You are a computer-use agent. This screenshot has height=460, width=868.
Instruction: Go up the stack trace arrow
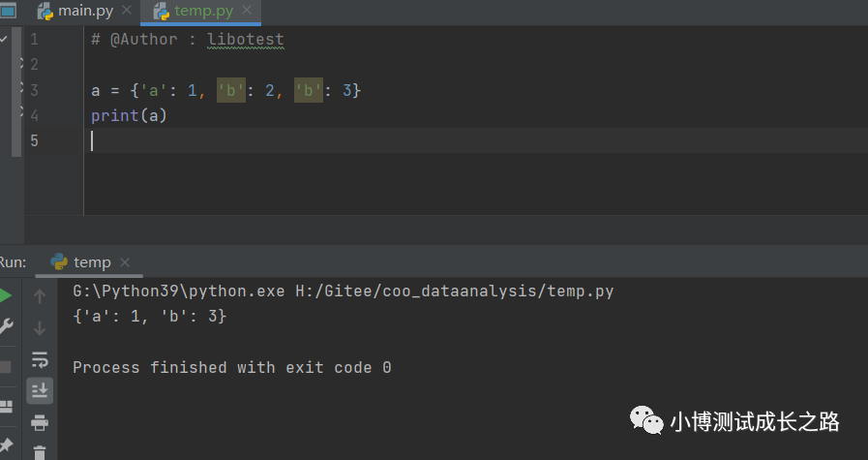pos(40,296)
